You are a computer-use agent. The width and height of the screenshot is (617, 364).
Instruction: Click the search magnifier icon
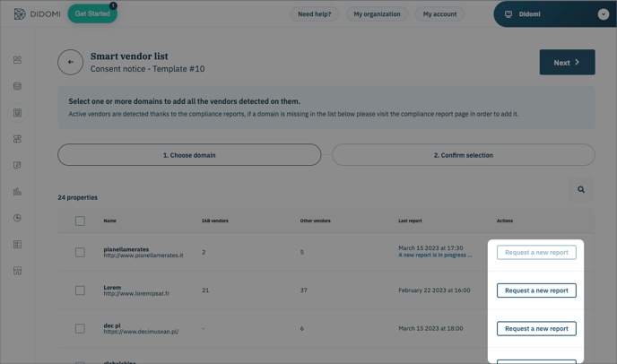(x=581, y=190)
